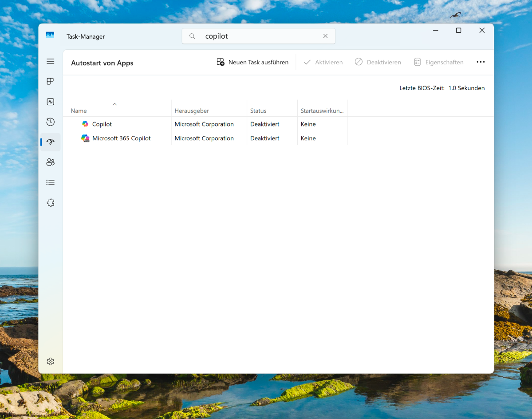Click the Deaktivieren button

point(378,62)
